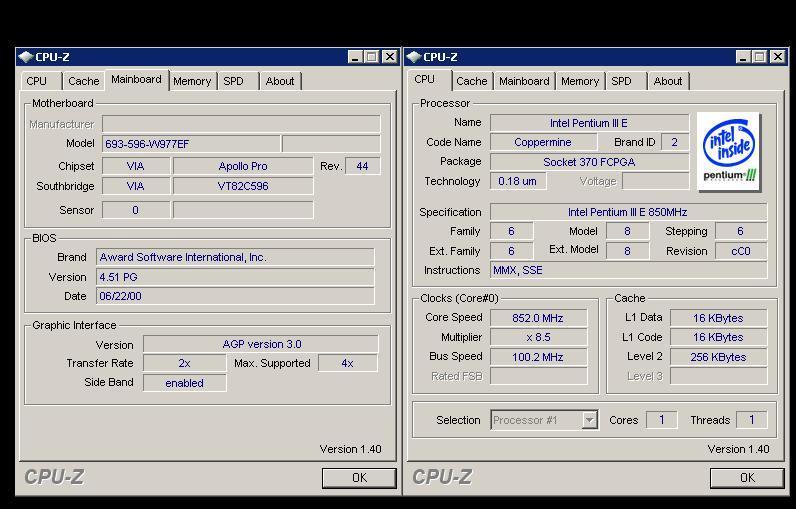This screenshot has width=796, height=509.
Task: Click the Apollo Pro chipset field
Action: click(x=243, y=166)
